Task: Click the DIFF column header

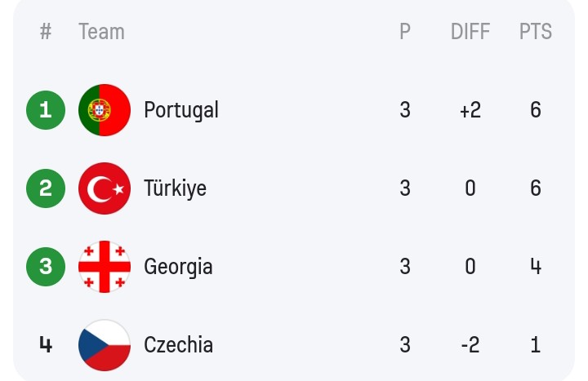Action: [470, 32]
